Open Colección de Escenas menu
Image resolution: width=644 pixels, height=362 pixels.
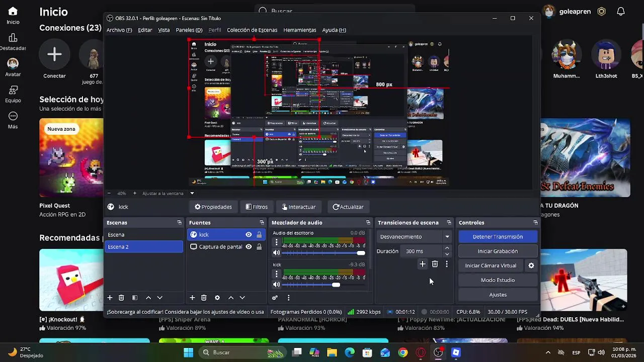(252, 30)
